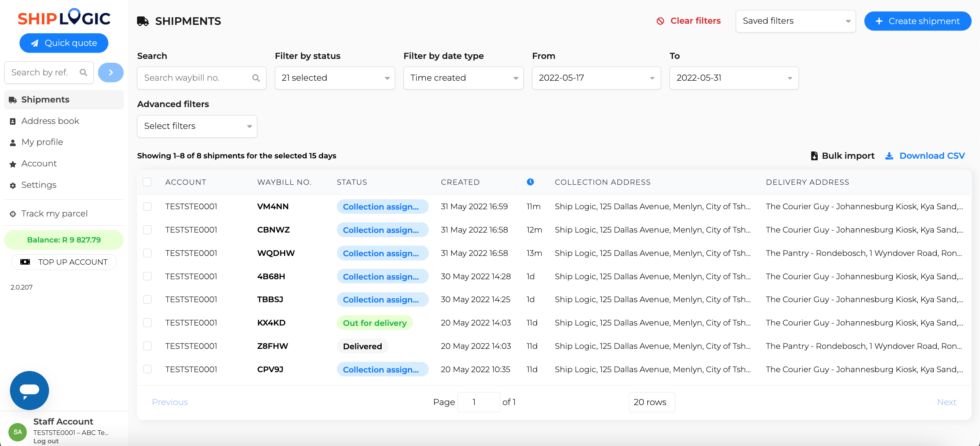Viewport: 980px width, 446px height.
Task: Check the box for waybill VM4NN
Action: coord(147,207)
